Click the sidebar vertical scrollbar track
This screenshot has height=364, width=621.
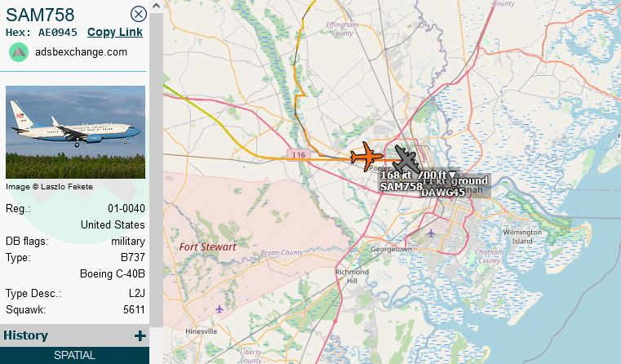(x=156, y=171)
